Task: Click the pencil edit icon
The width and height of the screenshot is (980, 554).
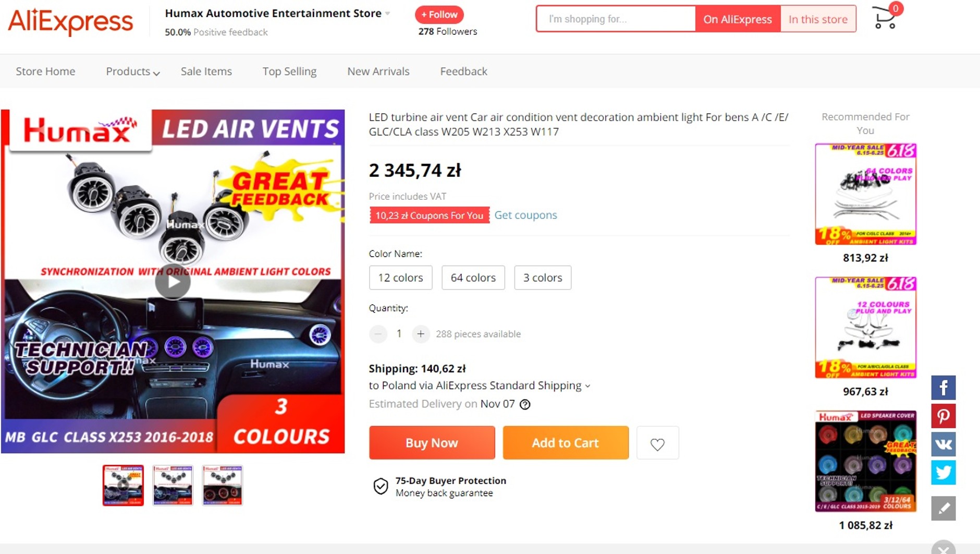Action: tap(943, 509)
